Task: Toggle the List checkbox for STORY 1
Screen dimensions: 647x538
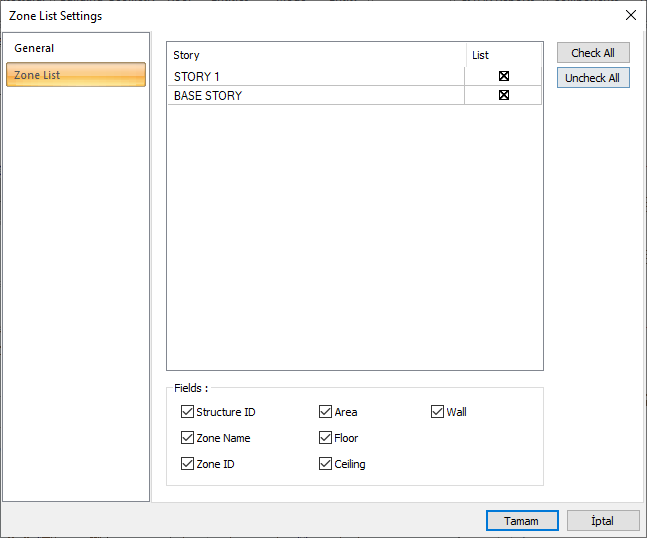Action: (x=504, y=76)
